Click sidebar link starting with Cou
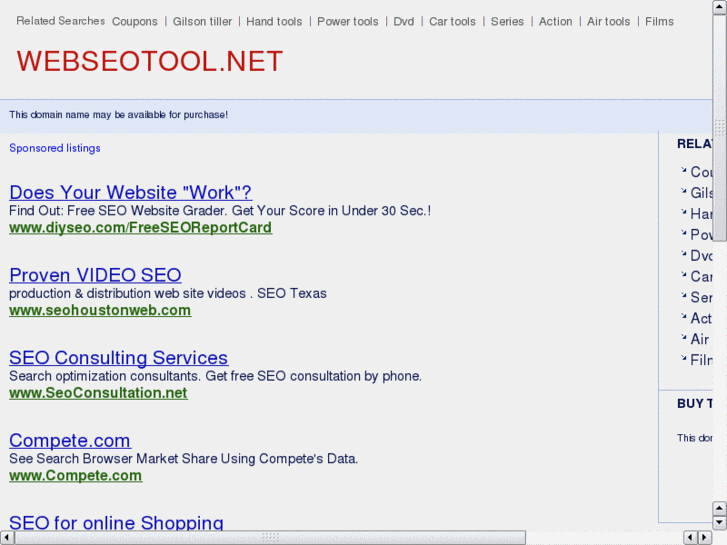The height and width of the screenshot is (545, 727). pyautogui.click(x=701, y=172)
